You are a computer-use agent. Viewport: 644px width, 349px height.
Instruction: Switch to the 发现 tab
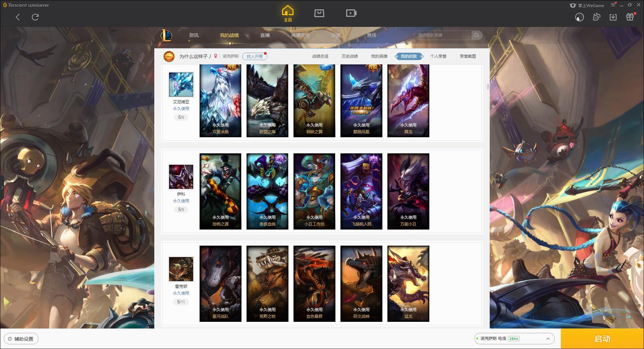[x=336, y=35]
